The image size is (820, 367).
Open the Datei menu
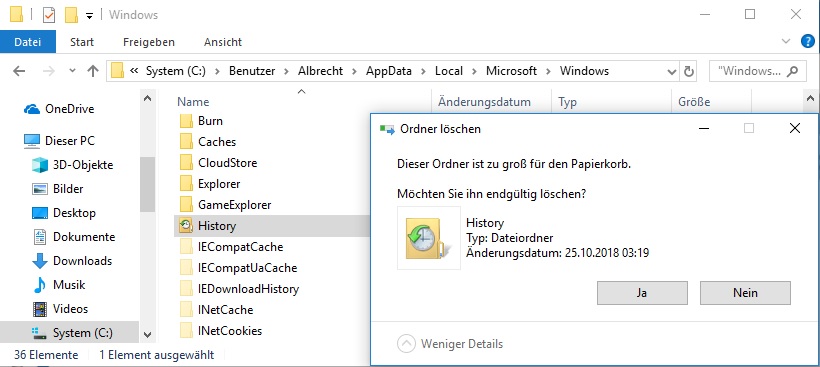[28, 42]
